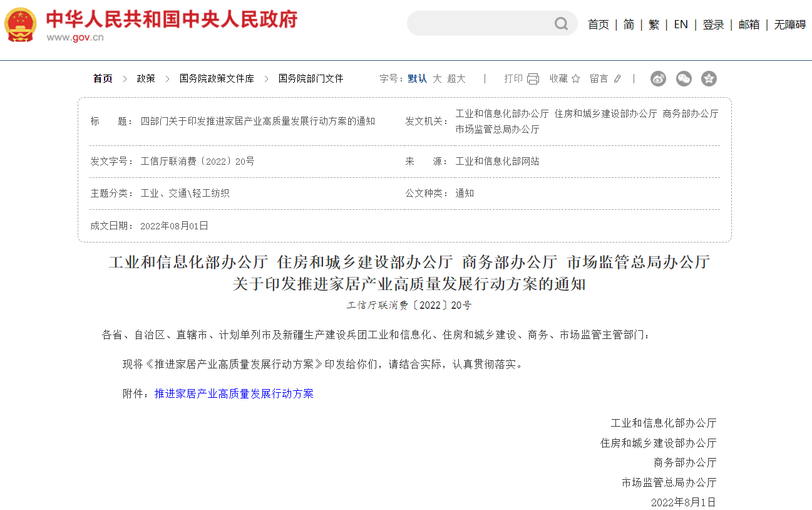The width and height of the screenshot is (812, 510).
Task: Set font size to 大
Action: click(x=437, y=78)
